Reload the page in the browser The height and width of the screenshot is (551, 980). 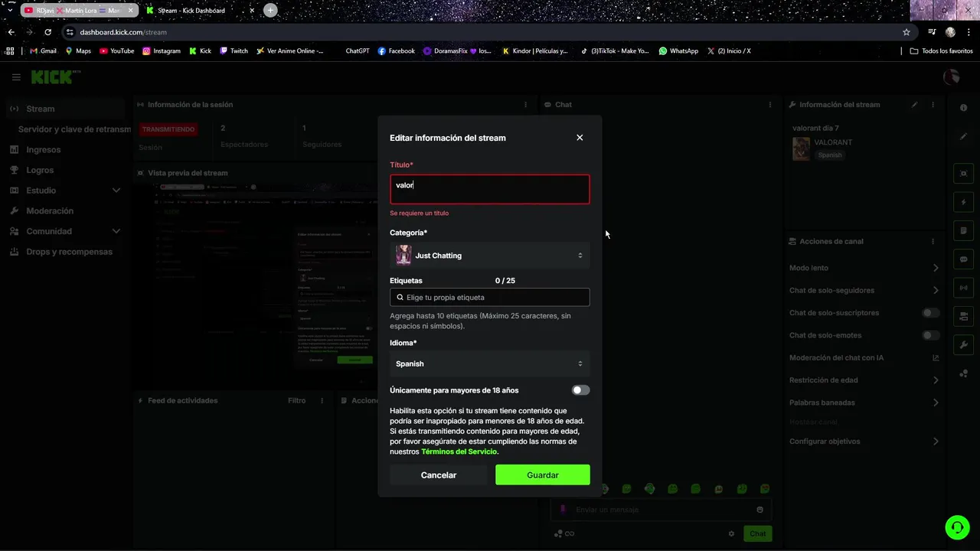coord(47,32)
